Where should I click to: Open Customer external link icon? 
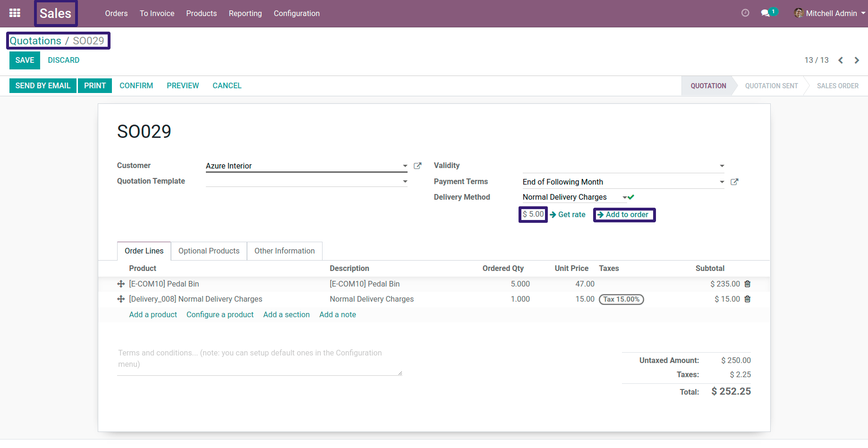pos(417,166)
